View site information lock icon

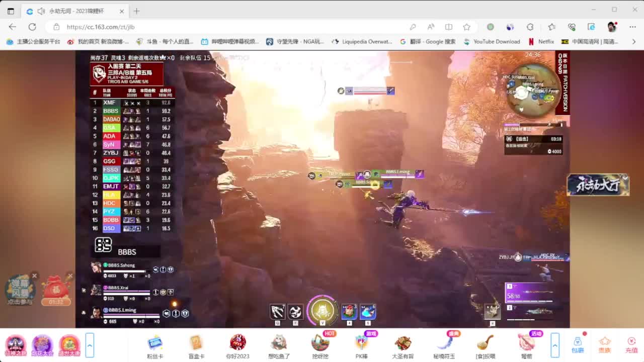point(56,27)
